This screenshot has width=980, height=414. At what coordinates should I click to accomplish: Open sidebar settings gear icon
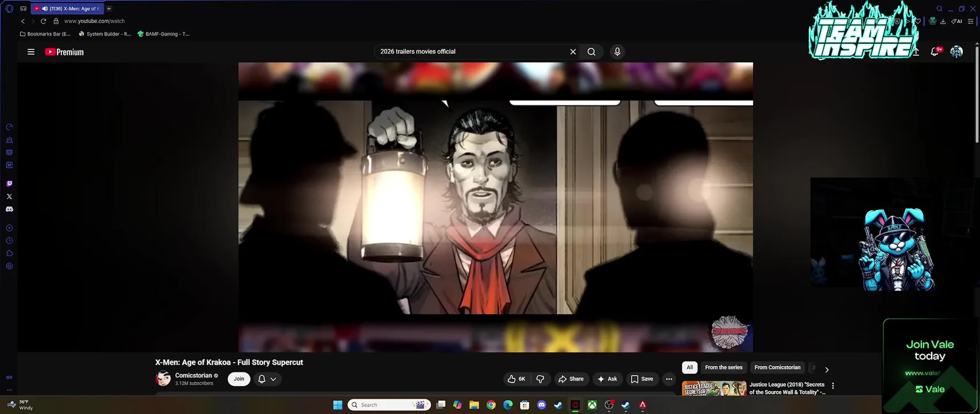(9, 266)
